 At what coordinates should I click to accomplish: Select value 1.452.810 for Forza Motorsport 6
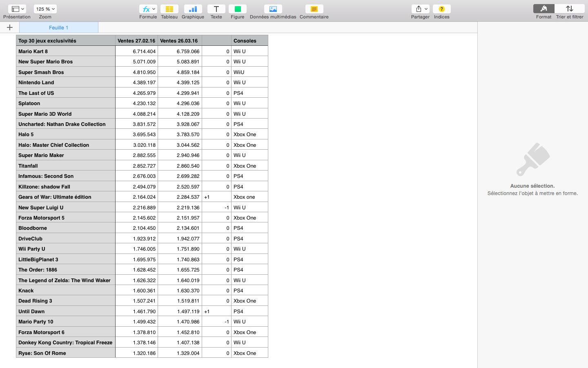pyautogui.click(x=180, y=332)
